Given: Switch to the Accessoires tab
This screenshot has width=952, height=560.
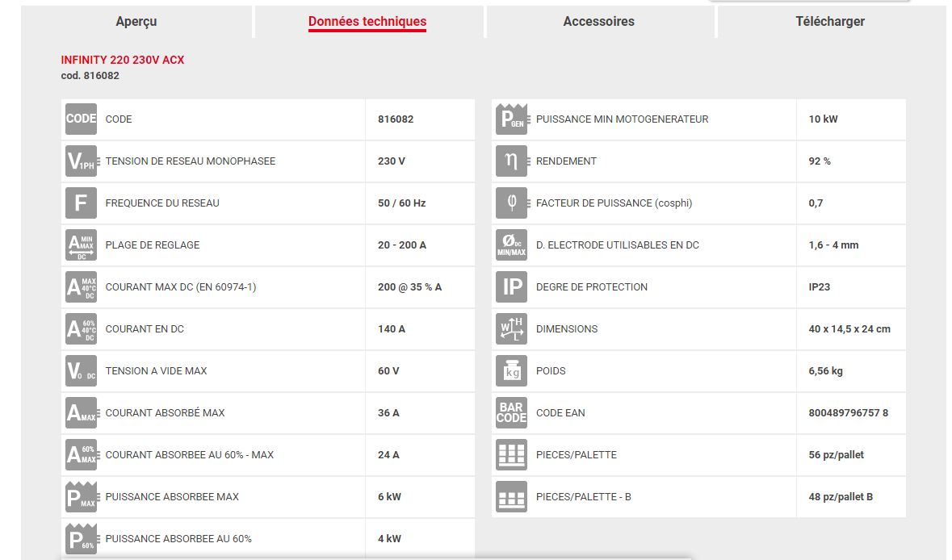Looking at the screenshot, I should click(x=598, y=22).
